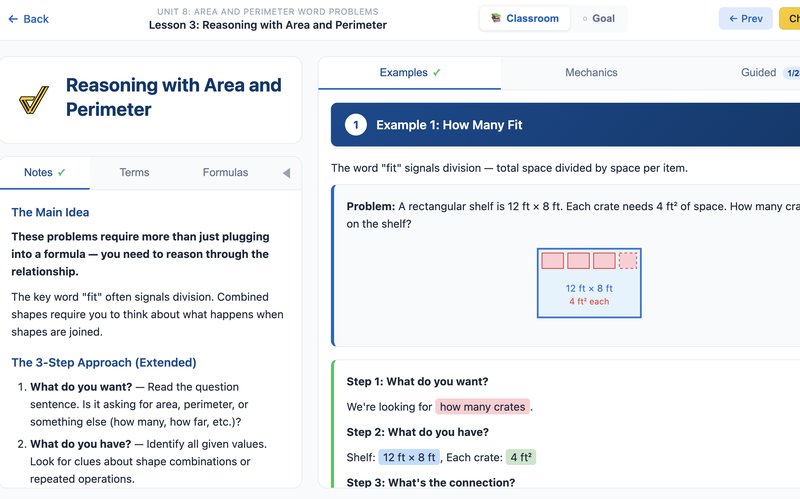The image size is (800, 499).
Task: Click the Example 1: How Many Fit header
Action: pyautogui.click(x=565, y=125)
